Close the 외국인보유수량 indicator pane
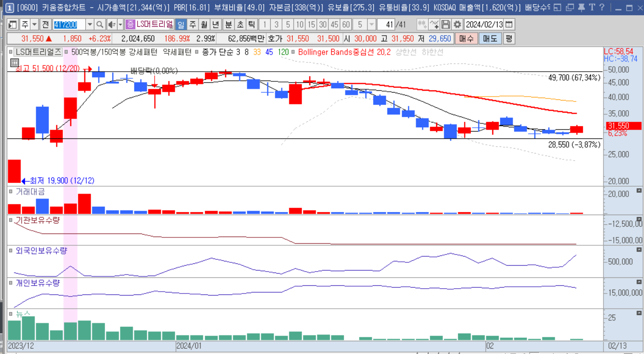 [x=639, y=250]
